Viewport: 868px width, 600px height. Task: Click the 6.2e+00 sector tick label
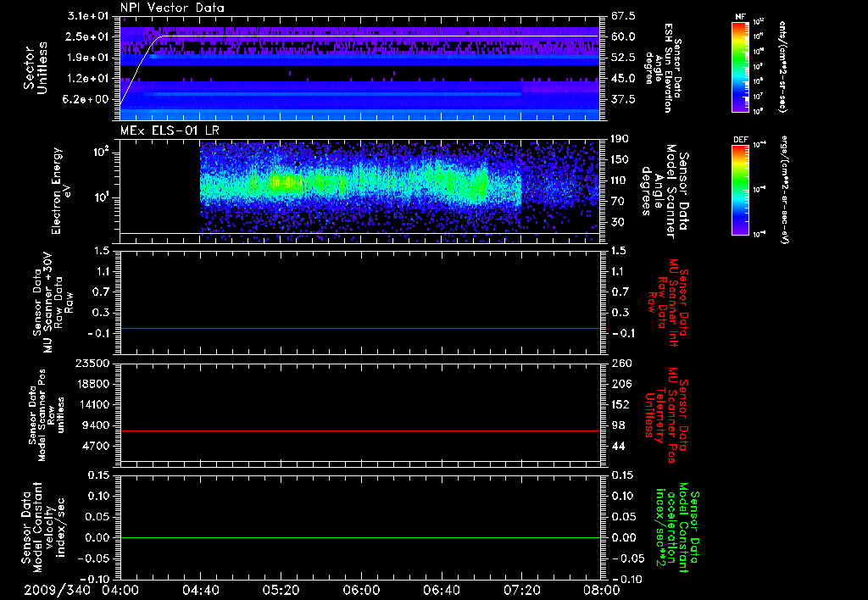pyautogui.click(x=87, y=99)
